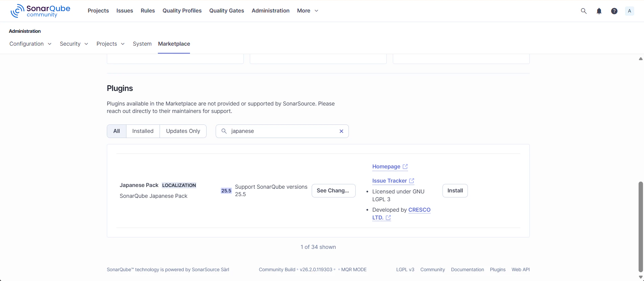Clear the japanese search with X icon
Image resolution: width=644 pixels, height=281 pixels.
click(341, 131)
